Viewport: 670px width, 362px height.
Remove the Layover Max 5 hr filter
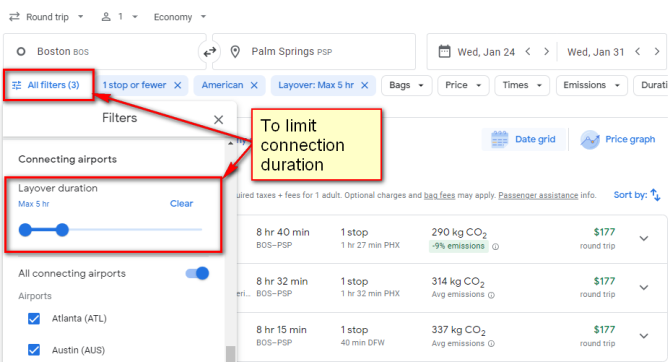coord(364,85)
